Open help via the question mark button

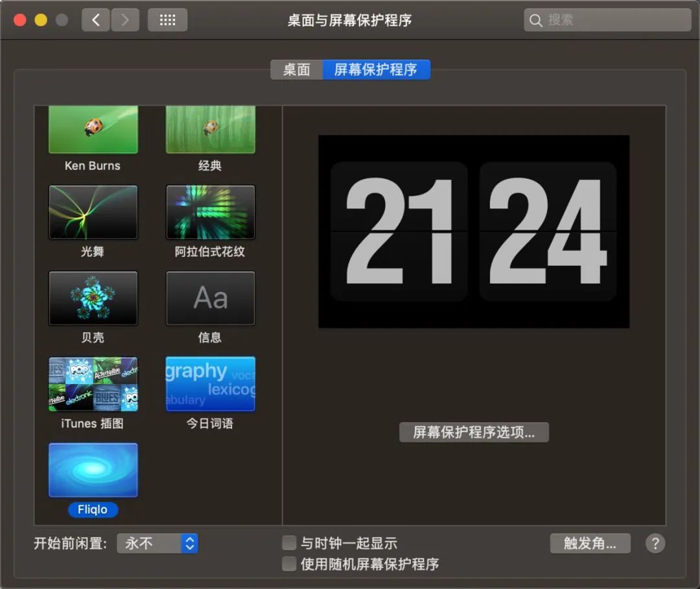point(655,544)
